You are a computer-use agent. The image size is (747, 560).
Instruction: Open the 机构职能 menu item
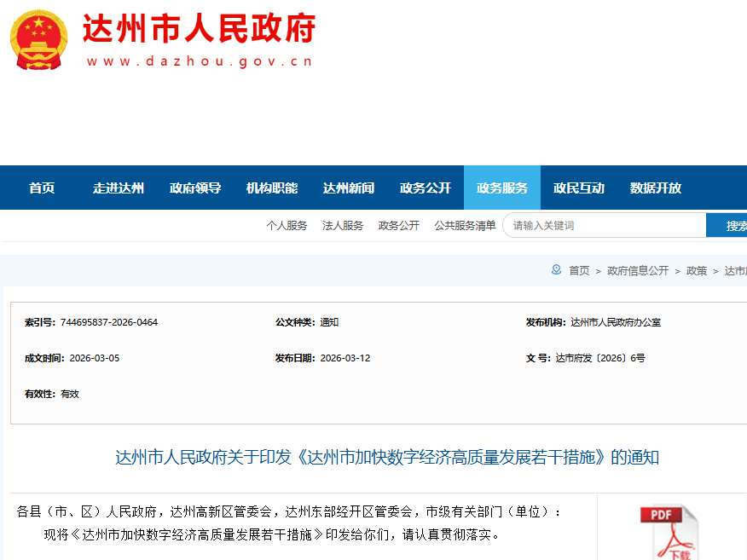(272, 188)
